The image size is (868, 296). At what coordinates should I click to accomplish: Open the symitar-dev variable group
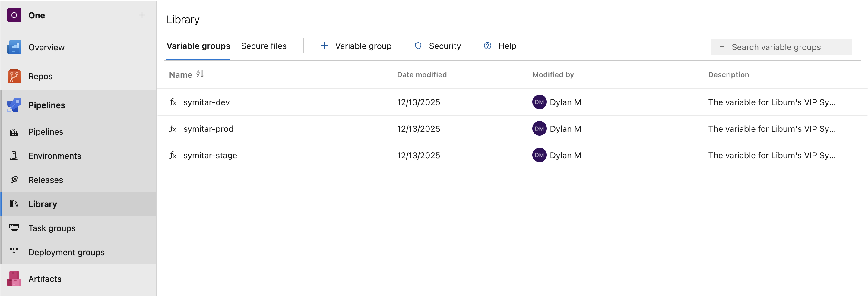[207, 102]
